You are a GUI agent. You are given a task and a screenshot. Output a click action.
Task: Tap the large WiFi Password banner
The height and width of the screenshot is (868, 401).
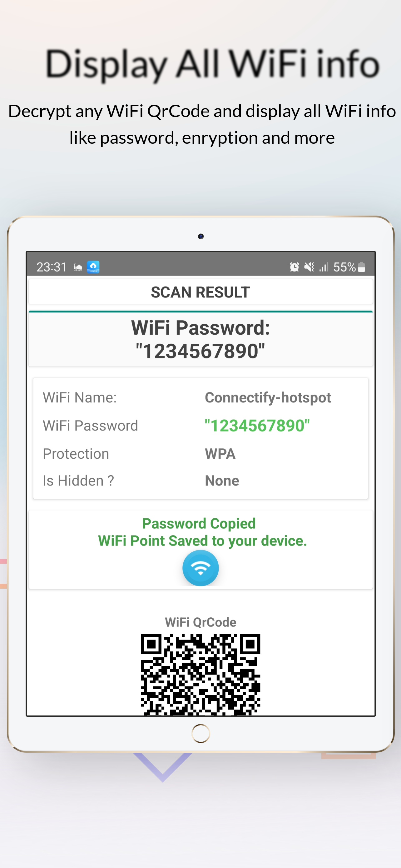click(x=200, y=339)
